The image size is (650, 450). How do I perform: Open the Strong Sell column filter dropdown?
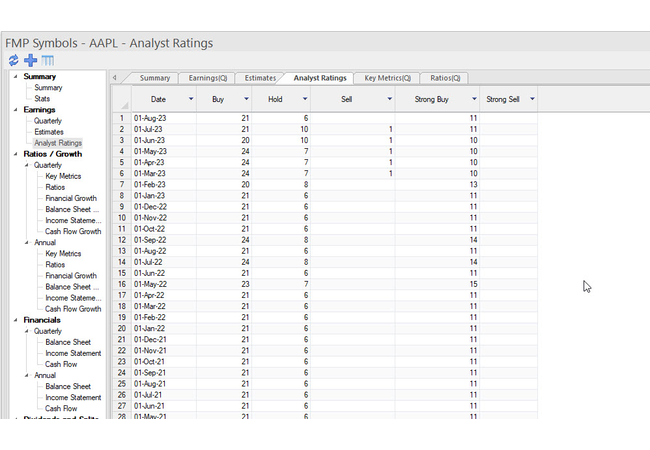(x=532, y=99)
